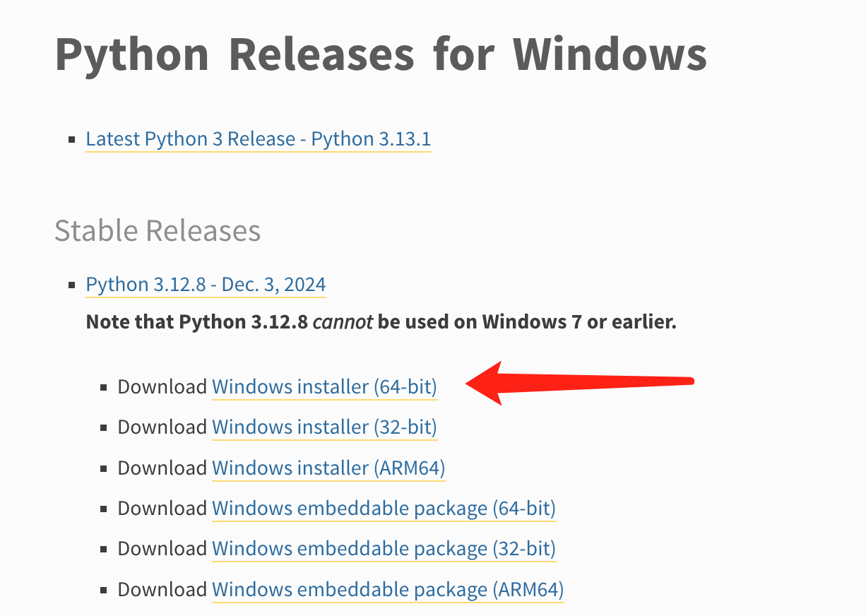Open the Python 3.12.8 release link

click(x=206, y=285)
